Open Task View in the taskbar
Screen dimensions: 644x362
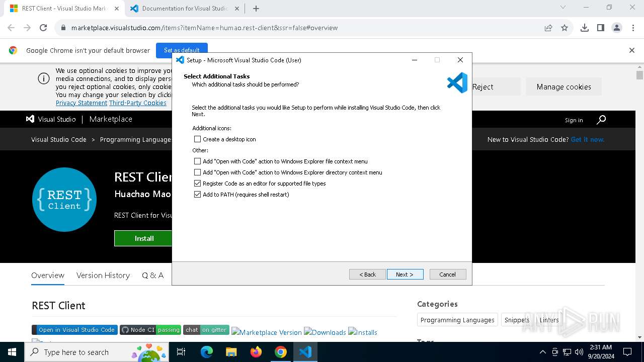coord(182,352)
